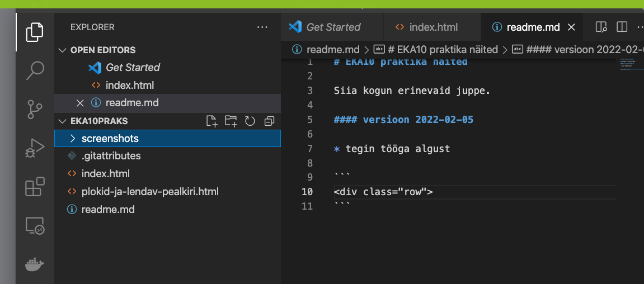Refresh the EKA10PRAKS explorer
644x284 pixels.
point(250,121)
